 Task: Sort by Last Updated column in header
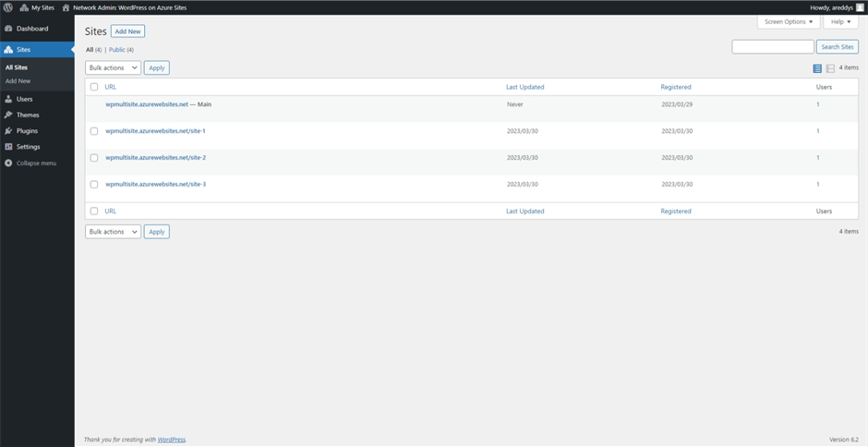click(x=524, y=87)
